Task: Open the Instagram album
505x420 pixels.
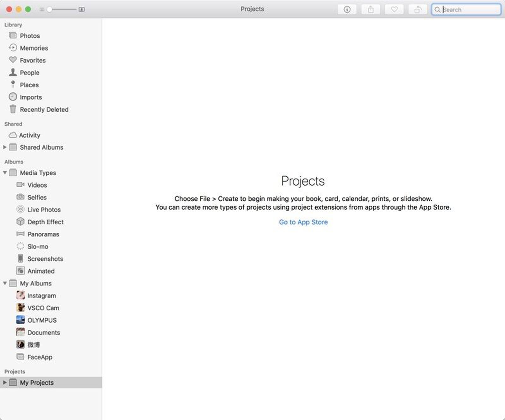Action: [41, 296]
